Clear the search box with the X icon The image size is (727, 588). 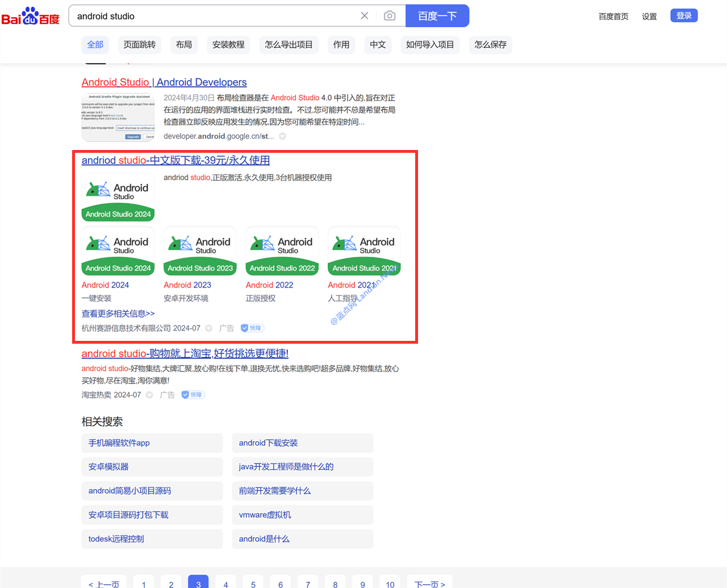coord(365,16)
